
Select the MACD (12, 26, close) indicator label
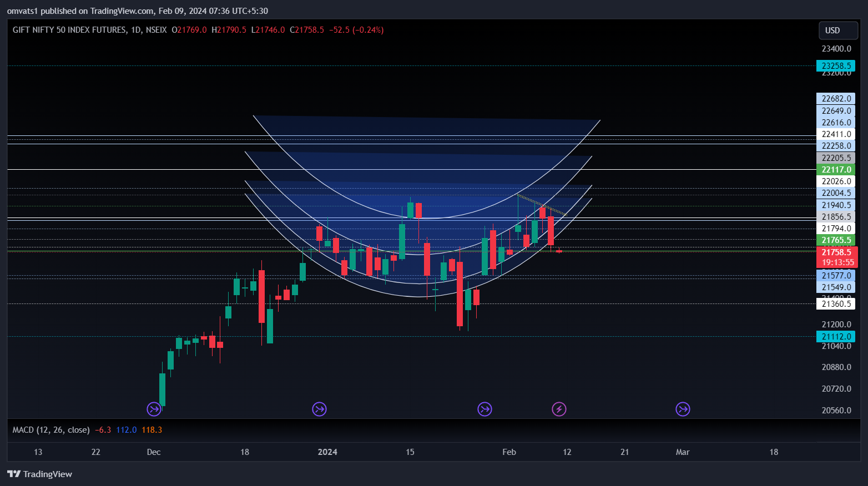pyautogui.click(x=51, y=430)
